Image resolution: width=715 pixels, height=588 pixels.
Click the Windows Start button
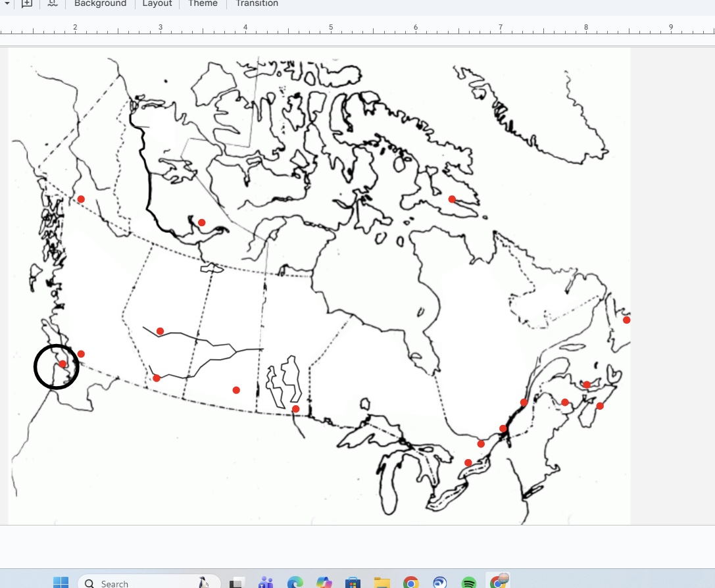(61, 582)
